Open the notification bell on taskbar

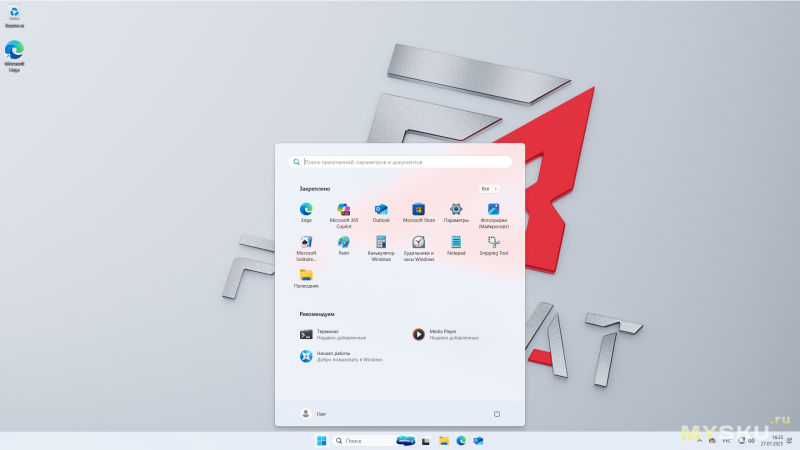(790, 441)
